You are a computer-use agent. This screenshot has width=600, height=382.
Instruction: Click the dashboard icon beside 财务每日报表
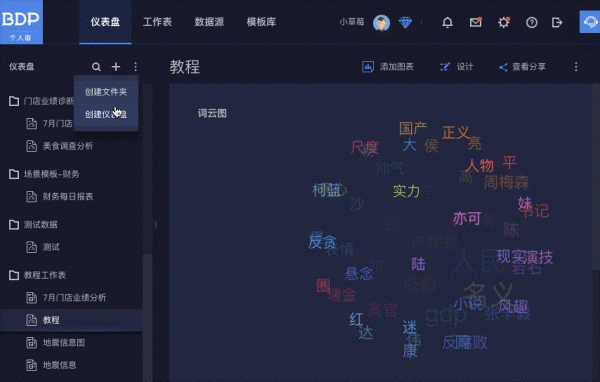pyautogui.click(x=31, y=196)
